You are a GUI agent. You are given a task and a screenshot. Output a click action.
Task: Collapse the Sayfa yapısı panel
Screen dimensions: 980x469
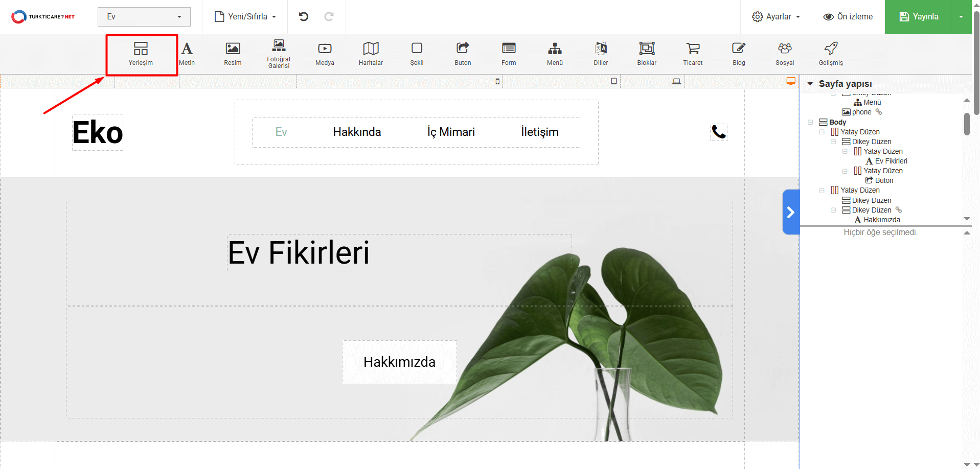point(810,84)
